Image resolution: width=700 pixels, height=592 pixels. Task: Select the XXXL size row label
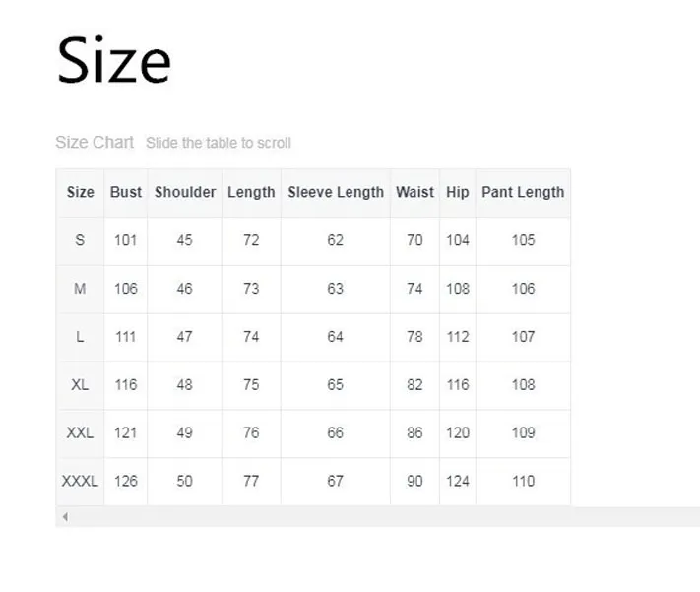tap(80, 482)
